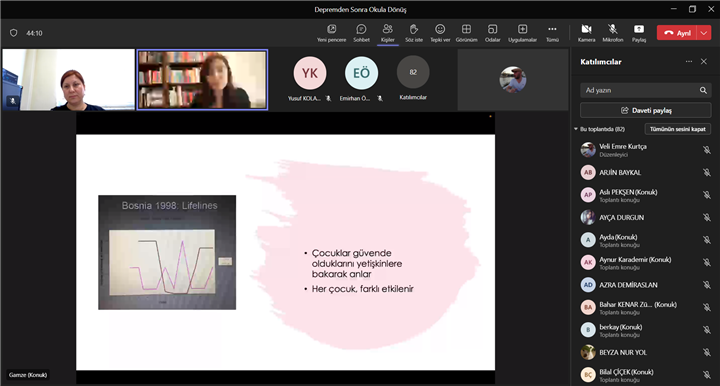Click mic icon for AYÇA DURGUN
This screenshot has width=720, height=386.
point(707,218)
